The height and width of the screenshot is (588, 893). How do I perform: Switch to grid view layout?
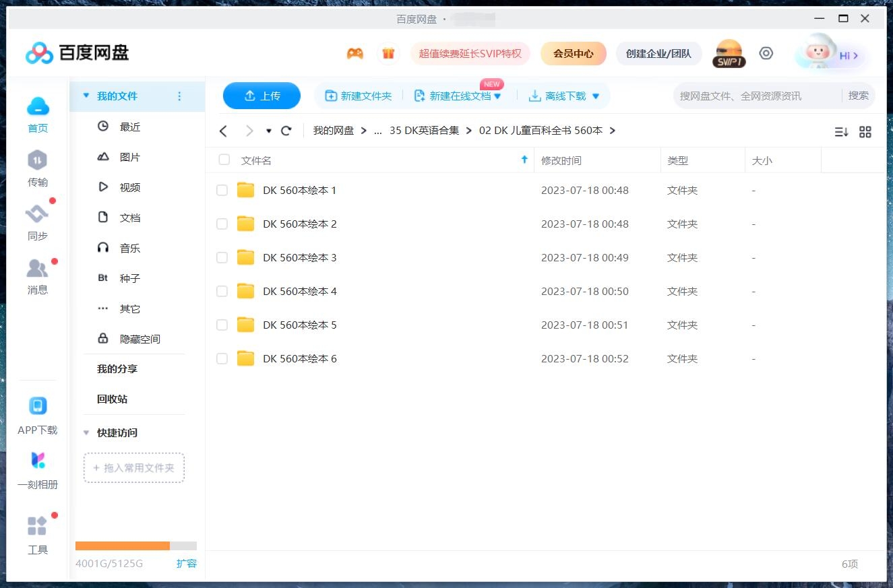[x=865, y=131]
